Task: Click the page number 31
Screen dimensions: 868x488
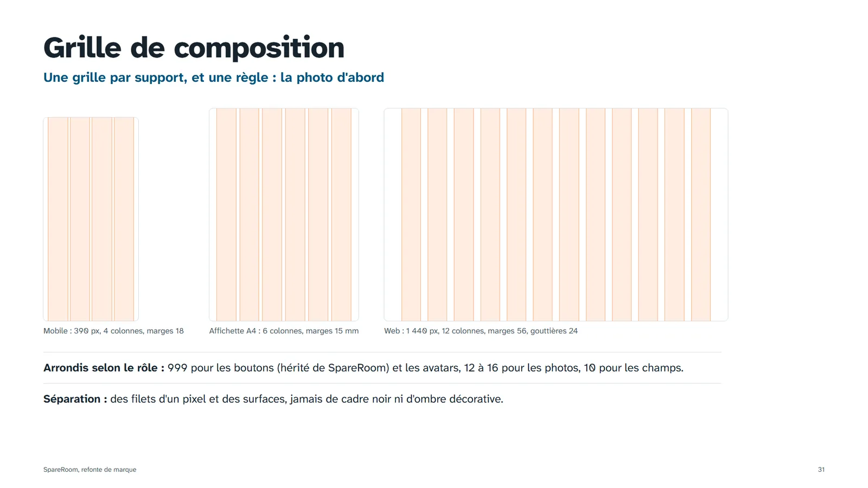Action: point(821,470)
